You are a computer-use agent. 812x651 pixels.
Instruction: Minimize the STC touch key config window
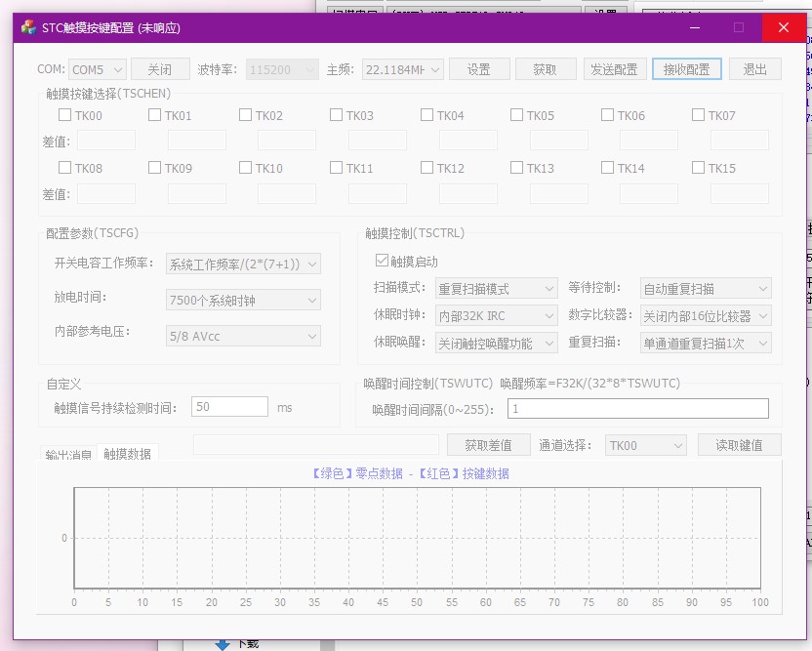click(x=695, y=27)
